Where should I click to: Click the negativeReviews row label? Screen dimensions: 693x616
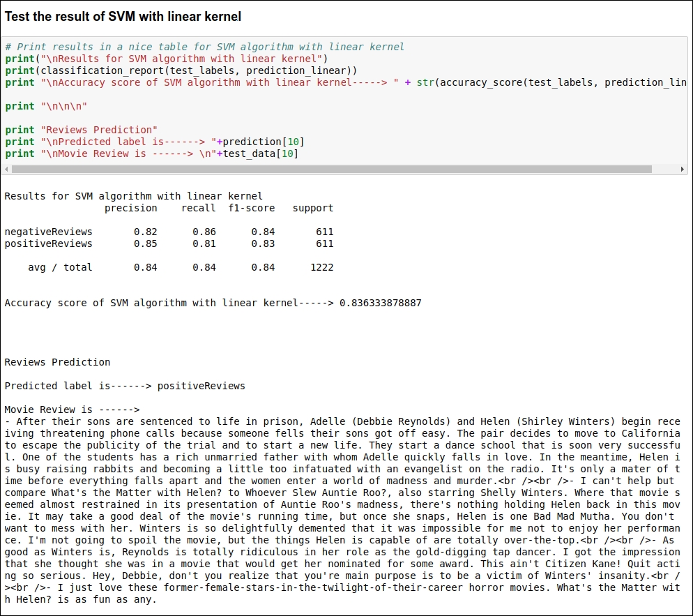49,232
